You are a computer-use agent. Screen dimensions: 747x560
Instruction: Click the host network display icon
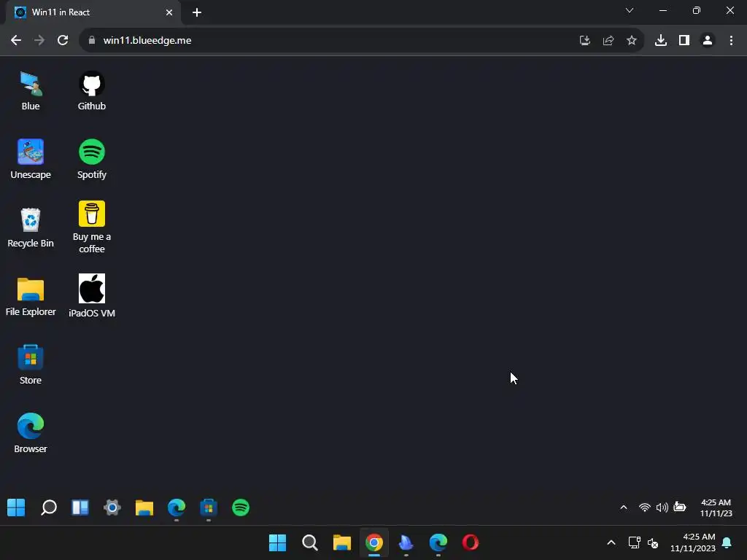[634, 542]
